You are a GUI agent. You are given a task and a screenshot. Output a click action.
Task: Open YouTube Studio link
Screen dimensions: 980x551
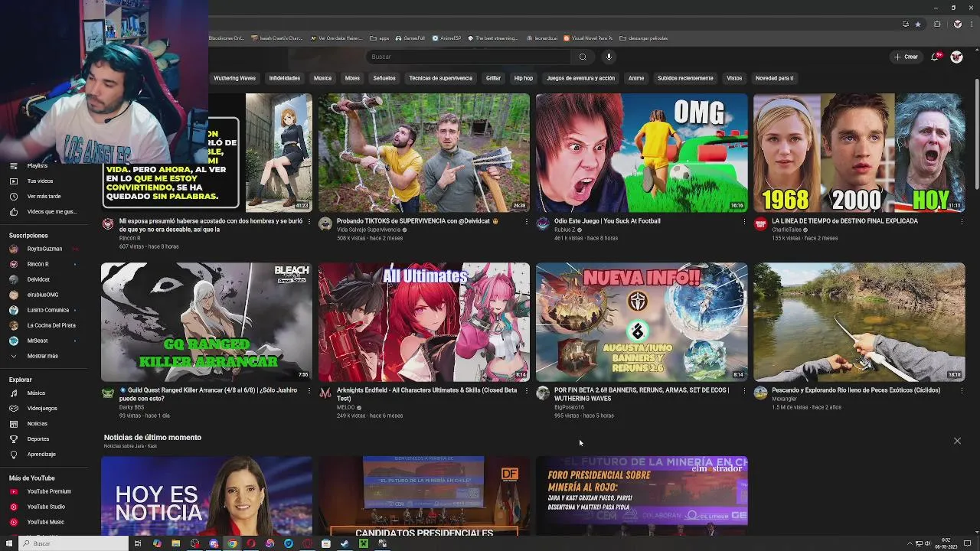46,507
